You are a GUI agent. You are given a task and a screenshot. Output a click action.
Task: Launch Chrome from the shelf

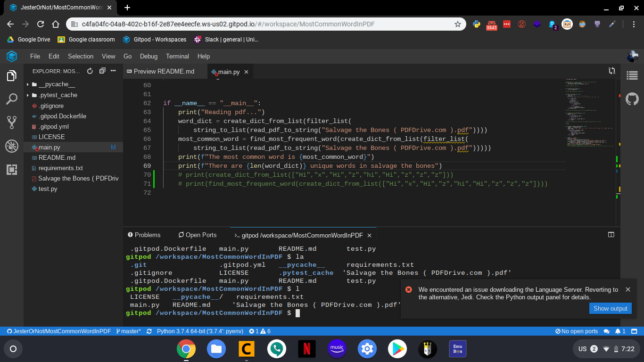[186, 349]
